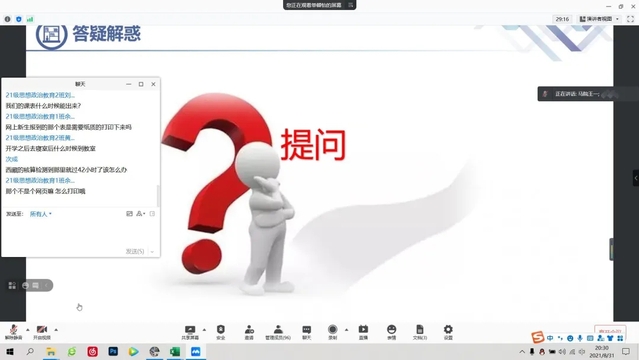Click the Invite (邀请) participants icon
Screen dimensions: 639x360
pos(249,332)
